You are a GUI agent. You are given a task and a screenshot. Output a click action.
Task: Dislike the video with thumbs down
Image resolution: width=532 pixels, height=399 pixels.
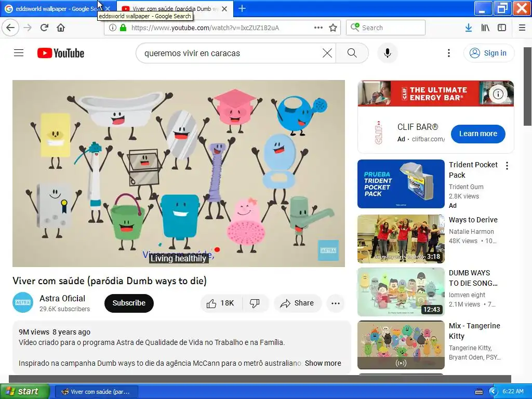tap(255, 303)
